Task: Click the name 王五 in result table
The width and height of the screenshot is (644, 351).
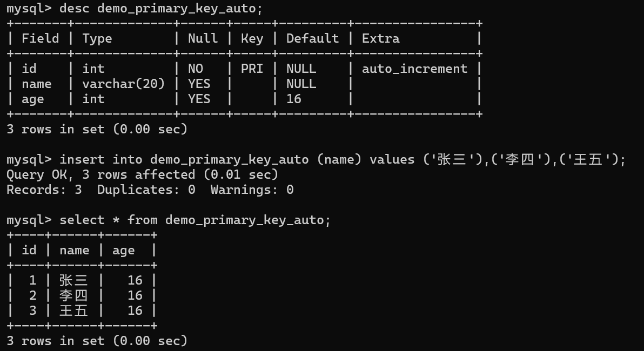Action: coord(73,310)
